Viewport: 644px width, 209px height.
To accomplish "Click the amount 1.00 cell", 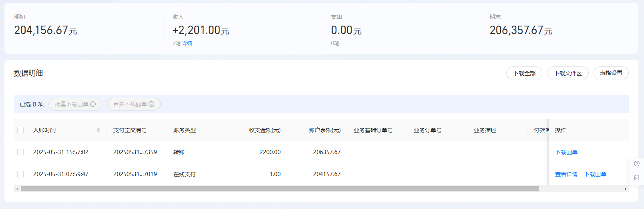I will 275,174.
